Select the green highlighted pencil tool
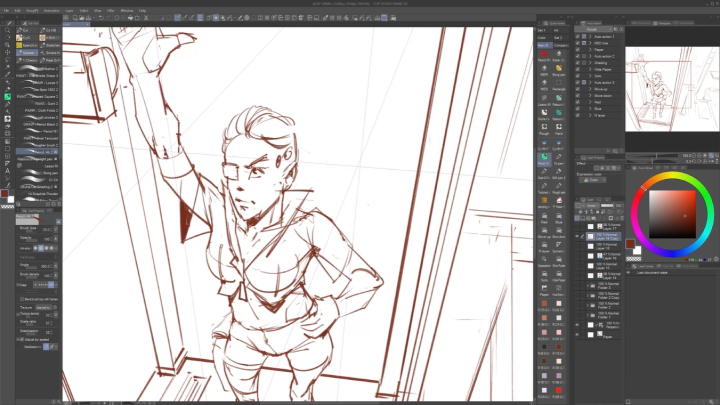720x405 pixels. tap(7, 96)
